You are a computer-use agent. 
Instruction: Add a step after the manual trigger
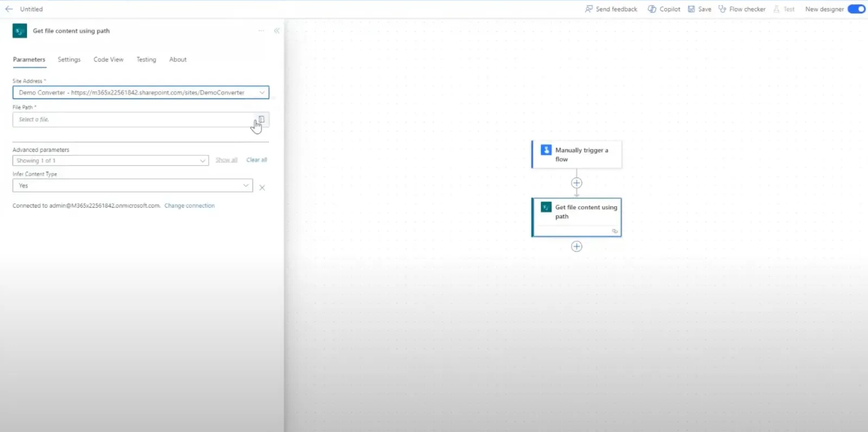click(577, 183)
